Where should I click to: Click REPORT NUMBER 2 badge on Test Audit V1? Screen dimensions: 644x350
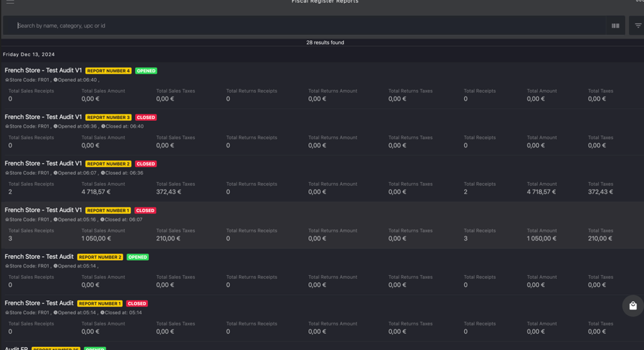[x=108, y=164]
